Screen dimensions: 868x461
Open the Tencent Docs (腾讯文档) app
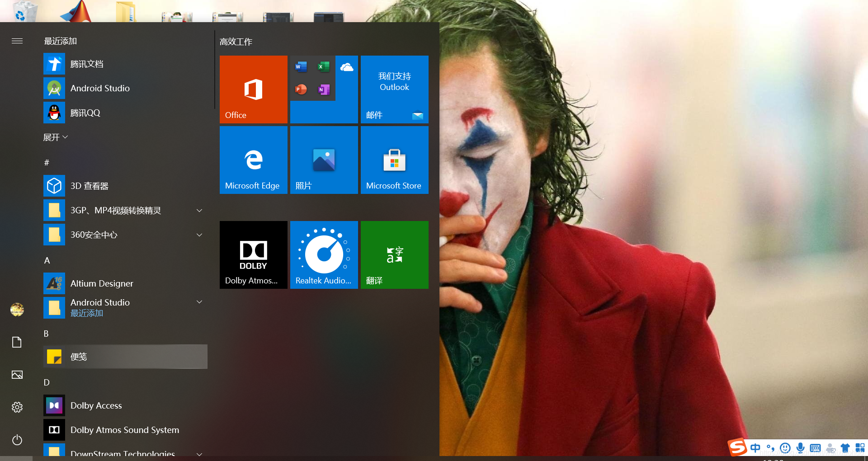coord(125,64)
